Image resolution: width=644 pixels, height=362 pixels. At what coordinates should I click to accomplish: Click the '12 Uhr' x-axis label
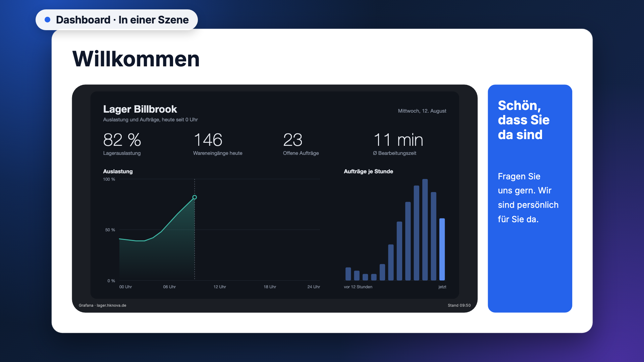coord(220,287)
